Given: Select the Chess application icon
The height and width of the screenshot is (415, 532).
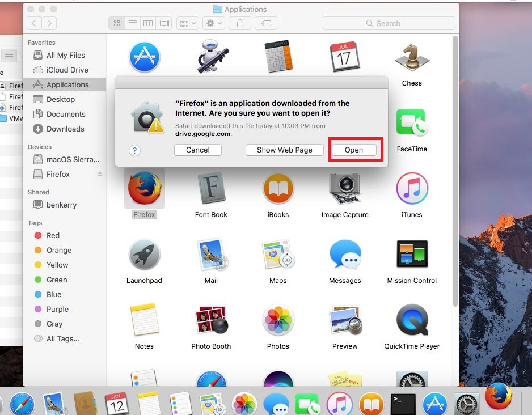Looking at the screenshot, I should [x=412, y=57].
